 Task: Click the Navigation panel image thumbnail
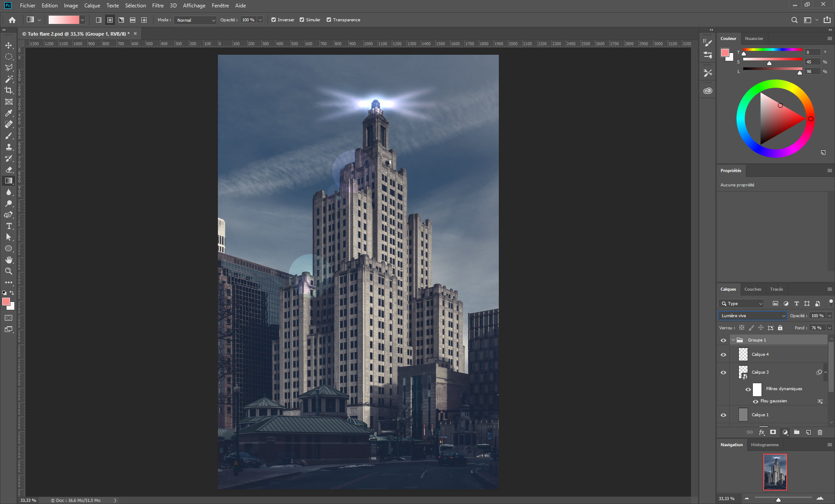(x=775, y=472)
